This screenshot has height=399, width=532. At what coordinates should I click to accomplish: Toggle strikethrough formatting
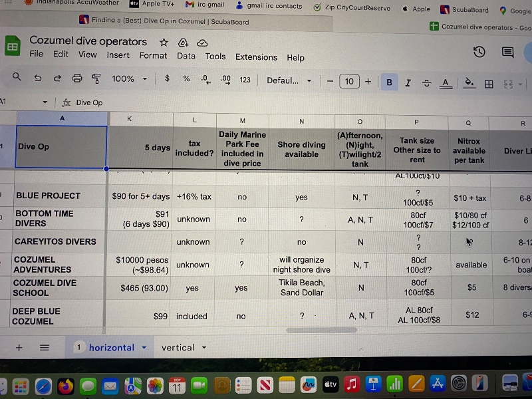[x=426, y=83]
